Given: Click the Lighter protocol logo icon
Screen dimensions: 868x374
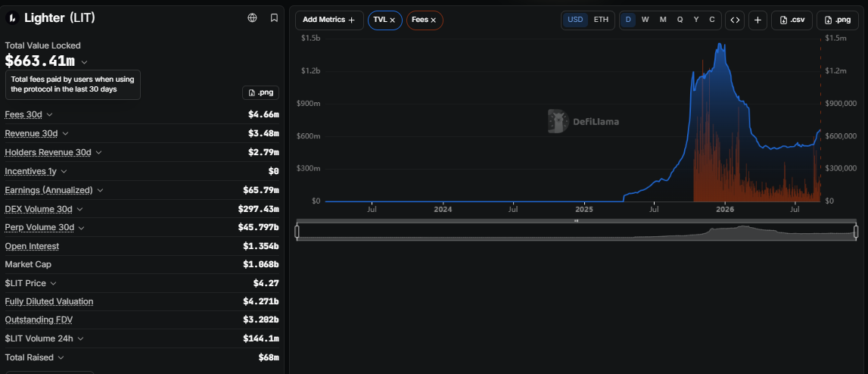Looking at the screenshot, I should click(x=11, y=17).
